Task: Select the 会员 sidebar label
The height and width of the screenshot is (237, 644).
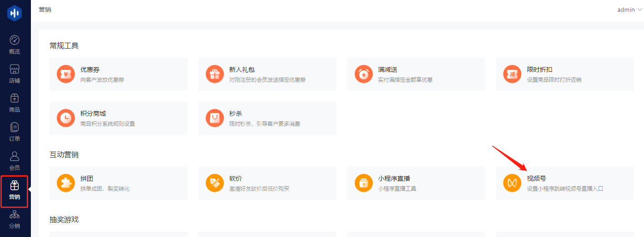Action: 15,168
